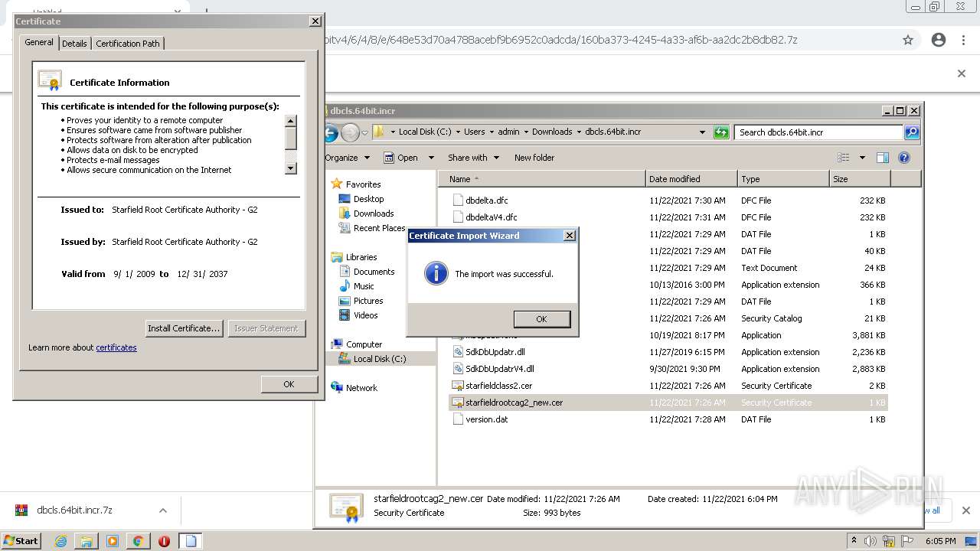Open the Windows Start menu
This screenshot has width=980, height=551.
pyautogui.click(x=21, y=541)
